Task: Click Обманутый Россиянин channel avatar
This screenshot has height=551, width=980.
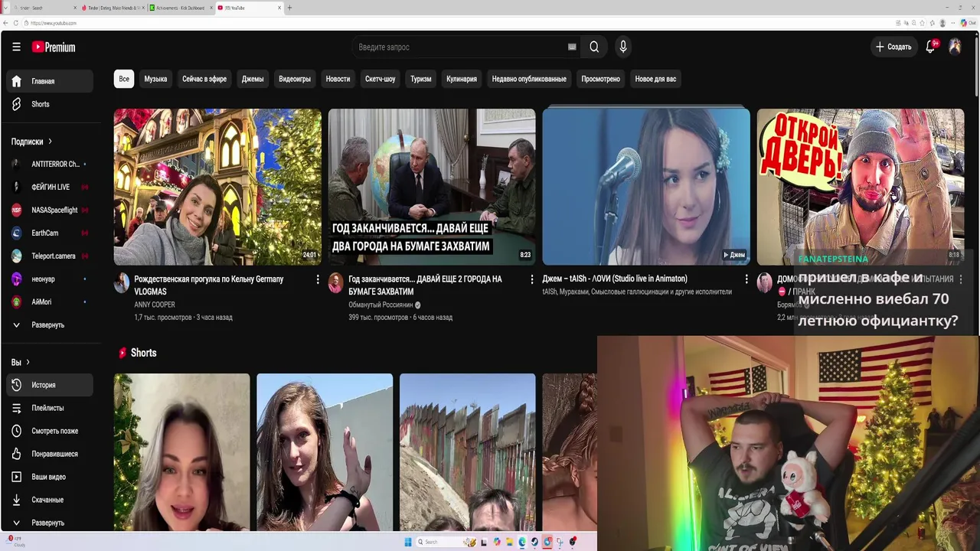Action: (x=335, y=283)
